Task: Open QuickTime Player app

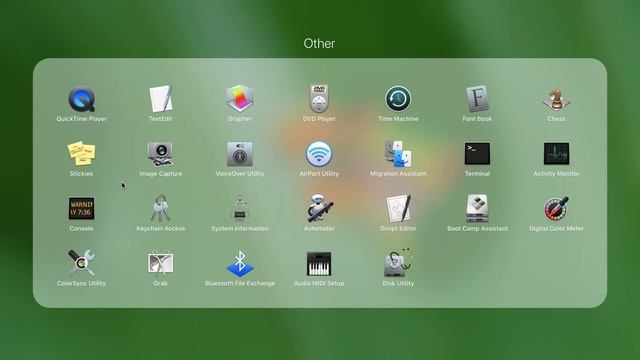Action: point(82,99)
